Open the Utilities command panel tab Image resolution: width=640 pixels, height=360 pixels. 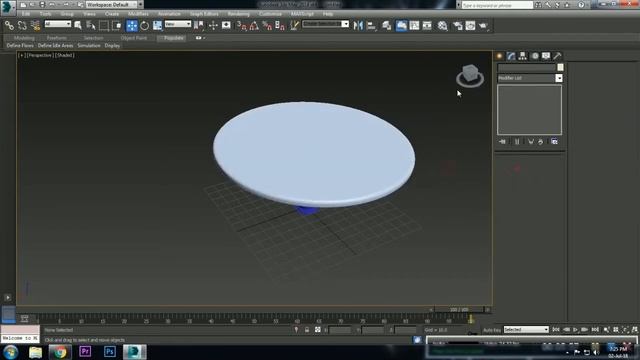point(558,56)
